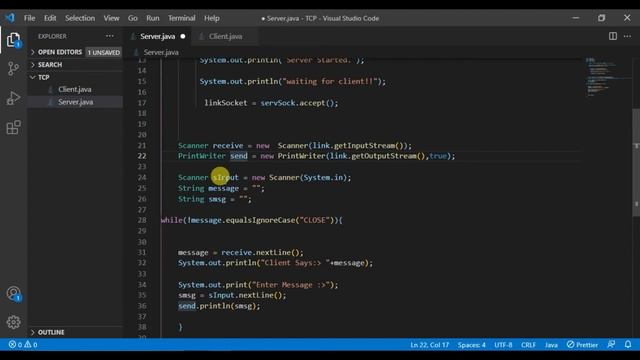The height and width of the screenshot is (360, 640).
Task: Open the Go menu
Action: (x=133, y=18)
